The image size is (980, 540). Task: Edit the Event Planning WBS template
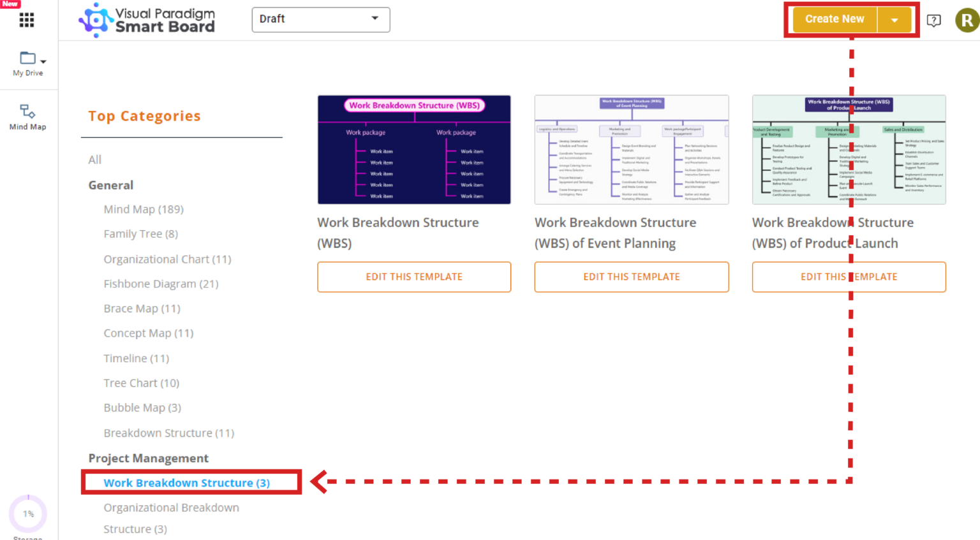(x=632, y=277)
